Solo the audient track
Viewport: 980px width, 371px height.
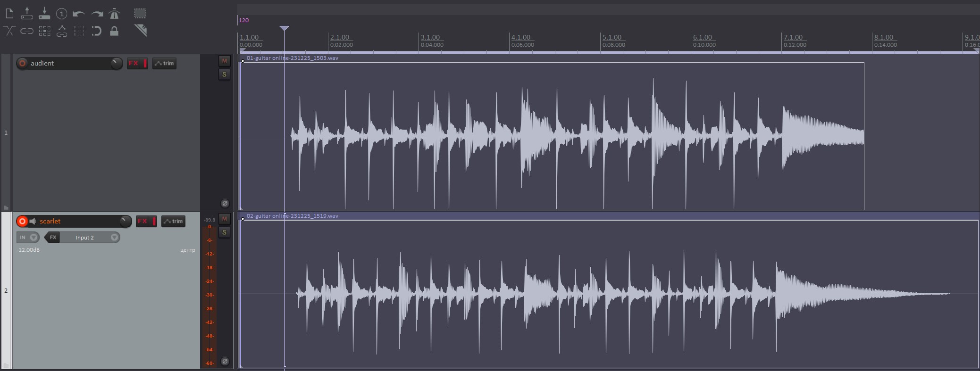pyautogui.click(x=224, y=74)
